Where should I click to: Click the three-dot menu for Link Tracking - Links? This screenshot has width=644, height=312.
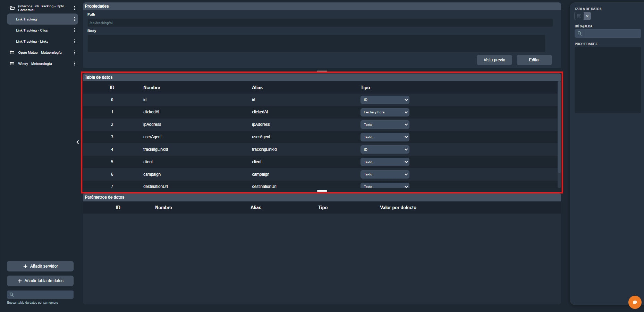75,42
